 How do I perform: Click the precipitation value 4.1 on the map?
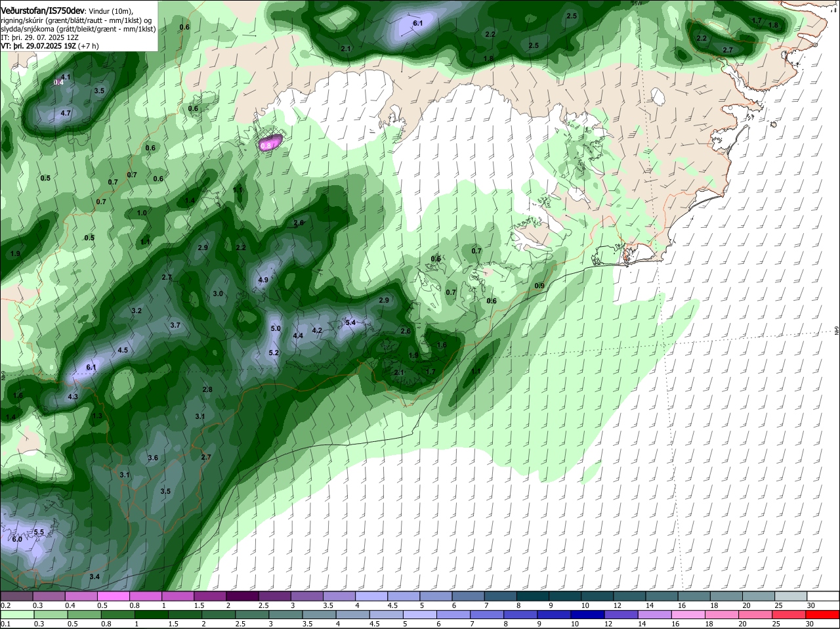66,77
